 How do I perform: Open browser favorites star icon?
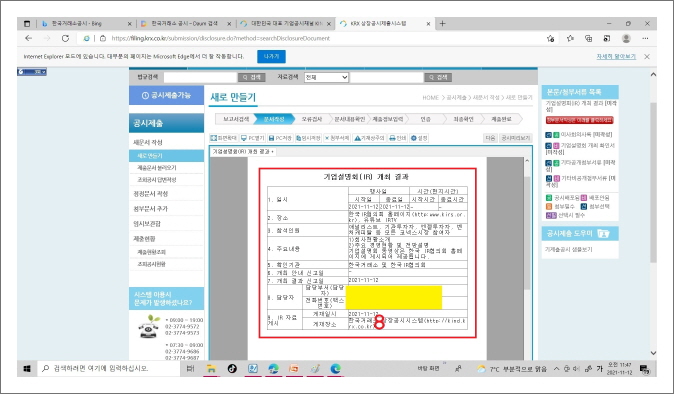570,38
